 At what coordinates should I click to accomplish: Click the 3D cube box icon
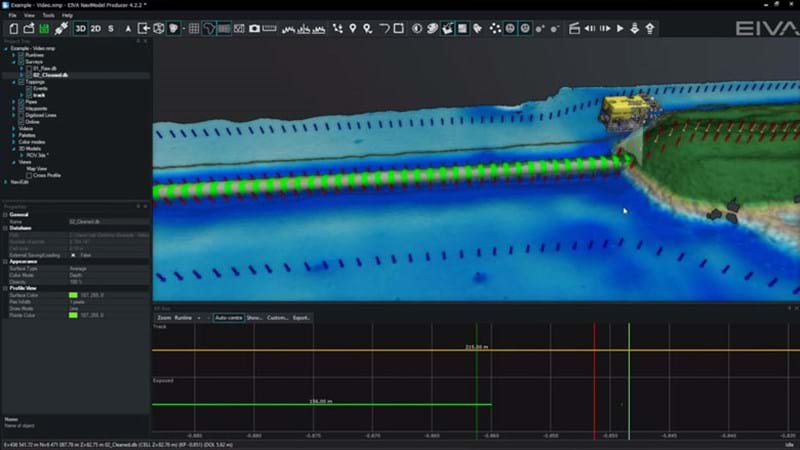click(x=159, y=29)
